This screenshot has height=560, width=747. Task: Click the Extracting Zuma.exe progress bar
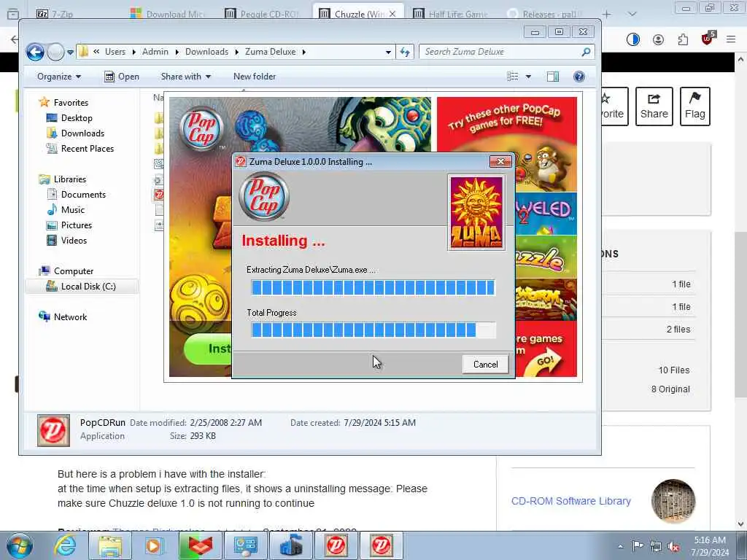[x=373, y=287]
